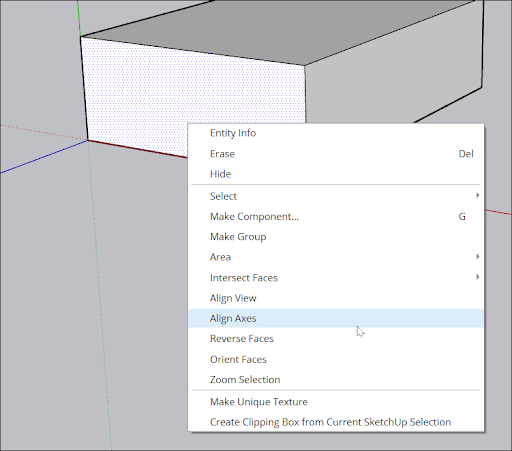Expand Intersect Faces submenu arrow
512x451 pixels.
pos(478,277)
